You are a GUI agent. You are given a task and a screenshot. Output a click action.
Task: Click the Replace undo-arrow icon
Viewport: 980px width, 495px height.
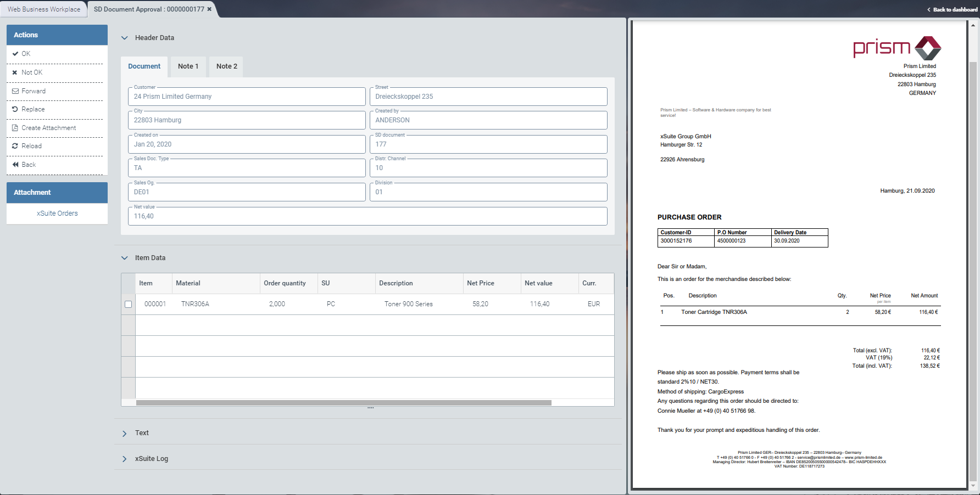[15, 109]
